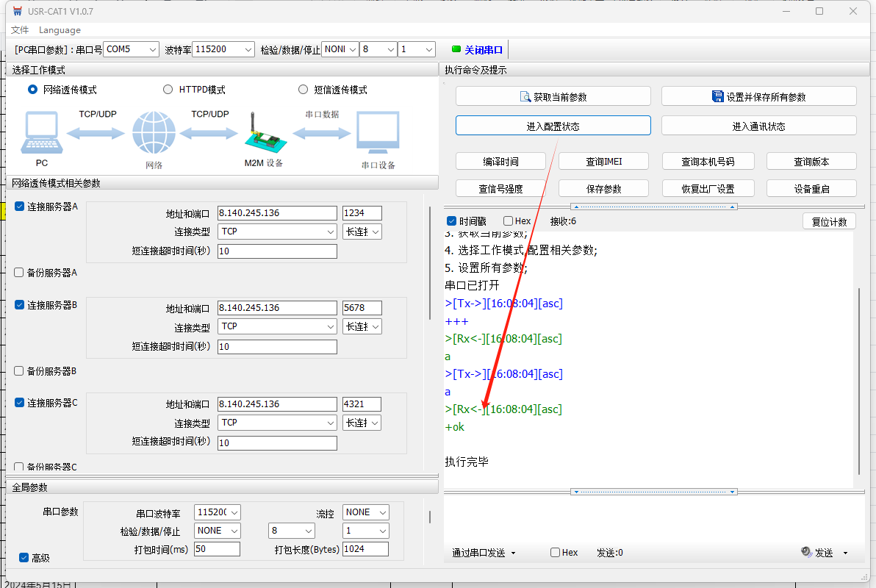Click the green 关闭串口 port indicator
Image resolution: width=876 pixels, height=588 pixels.
(x=478, y=50)
